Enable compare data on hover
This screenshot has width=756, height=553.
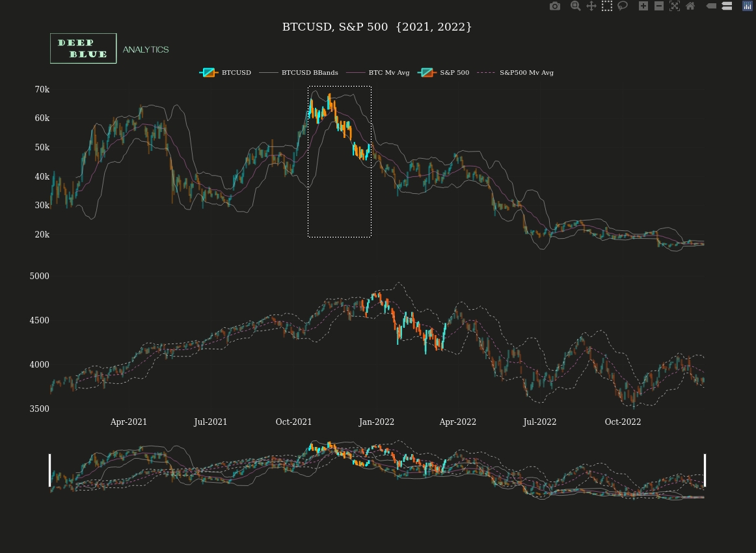click(x=727, y=6)
